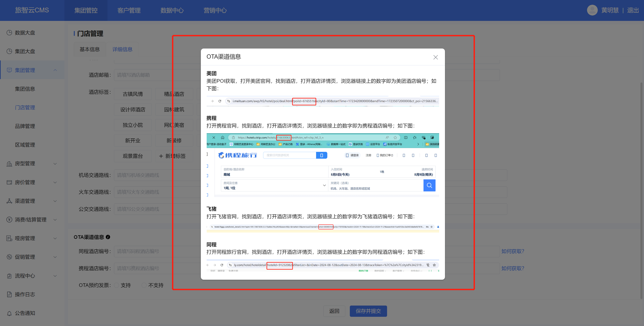This screenshot has width=644, height=326.
Task: Click the Meituan URL example image
Action: pyautogui.click(x=323, y=101)
